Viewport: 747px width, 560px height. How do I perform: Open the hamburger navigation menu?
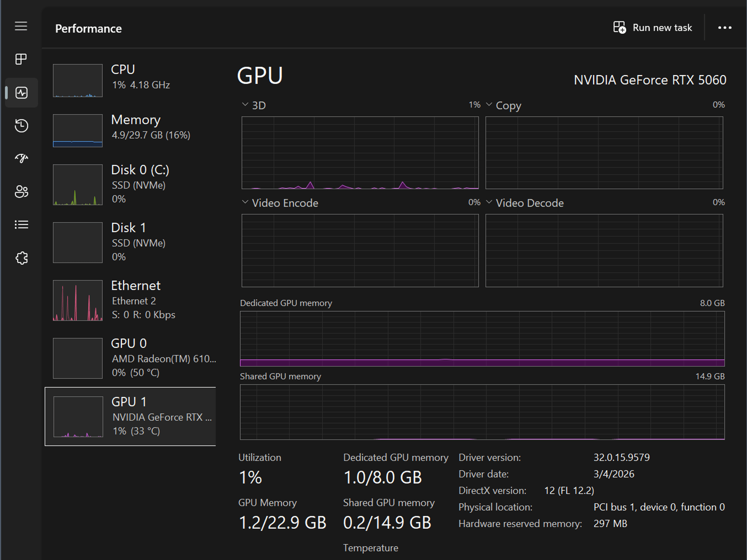21,26
